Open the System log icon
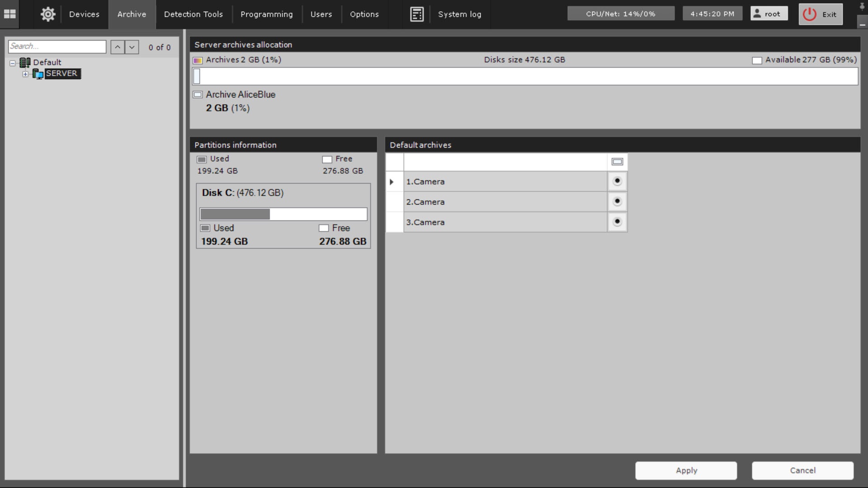Viewport: 868px width, 488px height. point(417,14)
